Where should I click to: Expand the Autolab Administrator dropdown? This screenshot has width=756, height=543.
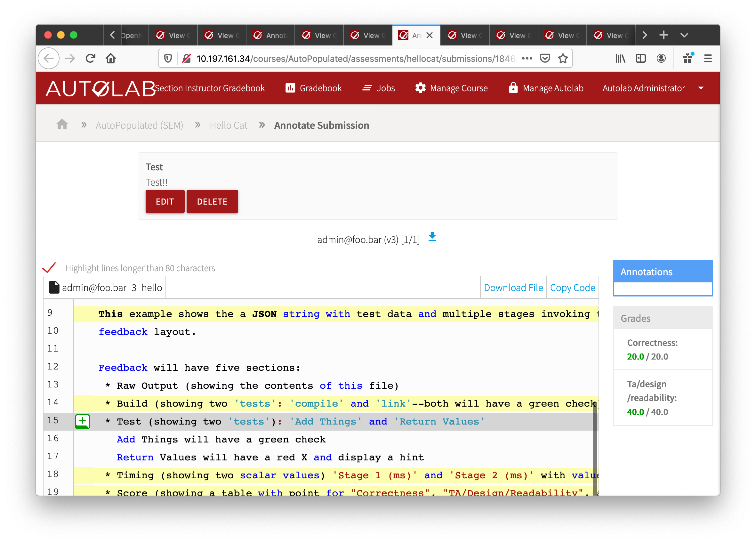pyautogui.click(x=700, y=88)
